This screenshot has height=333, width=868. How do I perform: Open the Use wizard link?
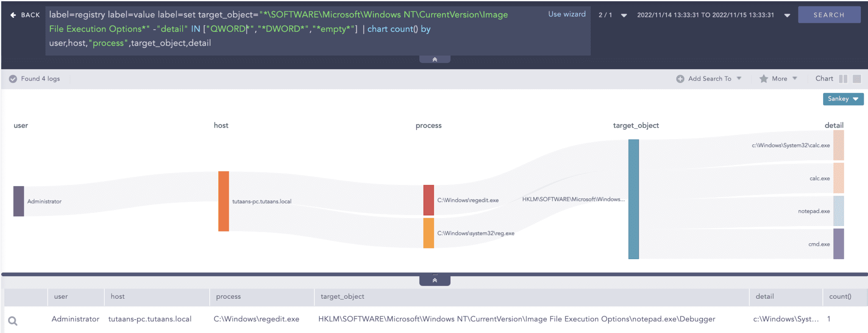pos(567,14)
